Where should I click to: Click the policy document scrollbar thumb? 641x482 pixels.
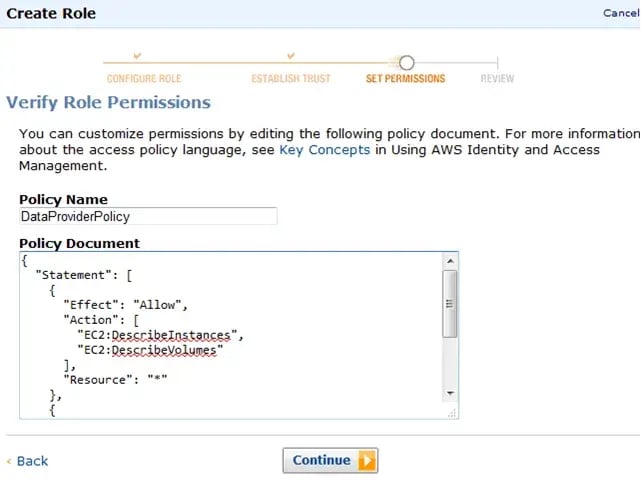pyautogui.click(x=450, y=304)
